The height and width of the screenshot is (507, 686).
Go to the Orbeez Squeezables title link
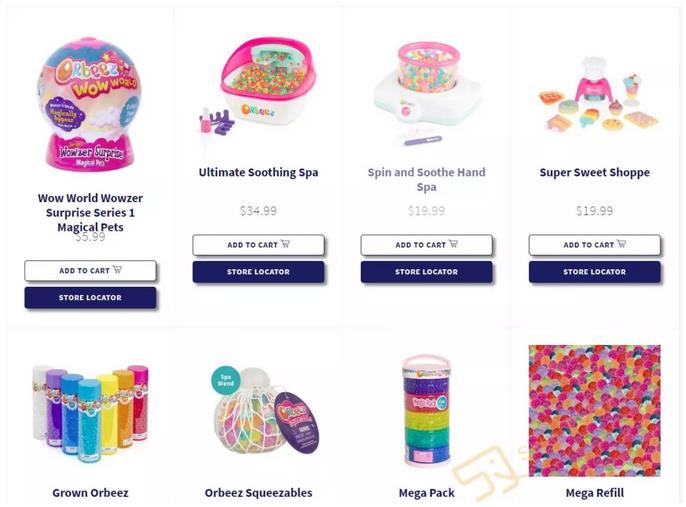tap(258, 493)
